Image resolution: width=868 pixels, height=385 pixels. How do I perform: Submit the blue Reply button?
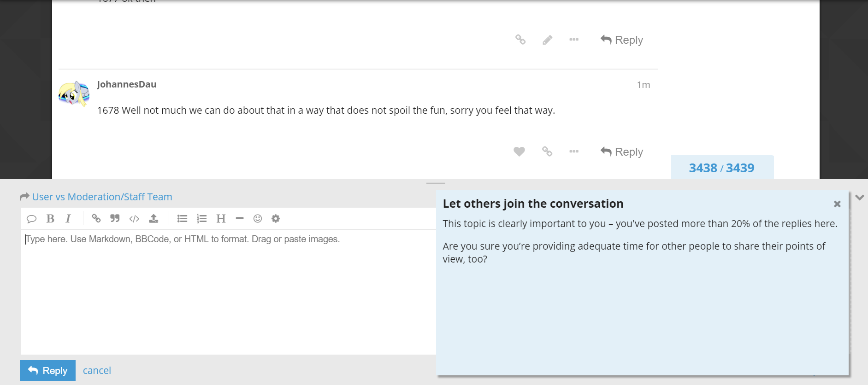(x=47, y=371)
